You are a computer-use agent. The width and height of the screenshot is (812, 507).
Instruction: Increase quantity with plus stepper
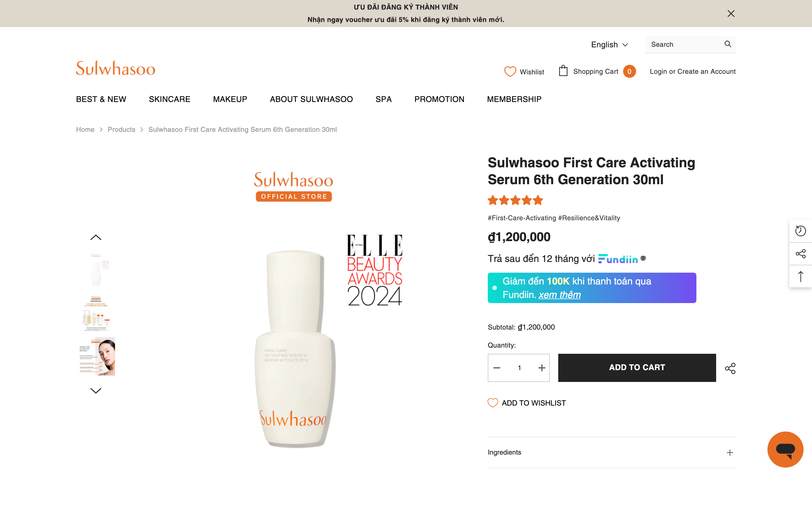tap(541, 368)
